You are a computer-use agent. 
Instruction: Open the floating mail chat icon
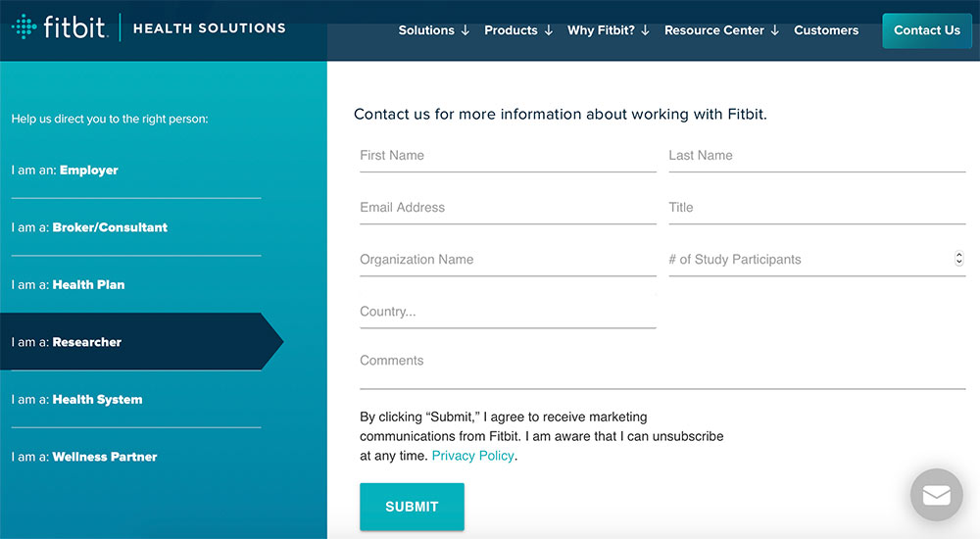coord(936,495)
